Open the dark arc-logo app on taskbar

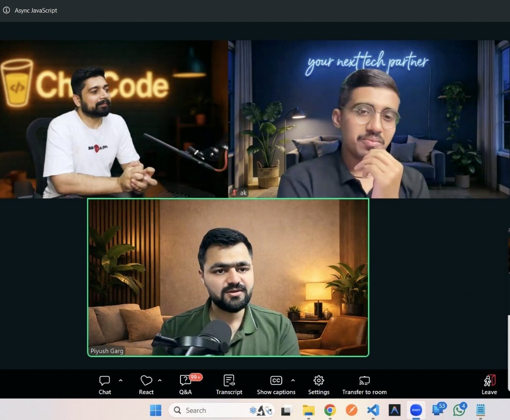pos(394,410)
